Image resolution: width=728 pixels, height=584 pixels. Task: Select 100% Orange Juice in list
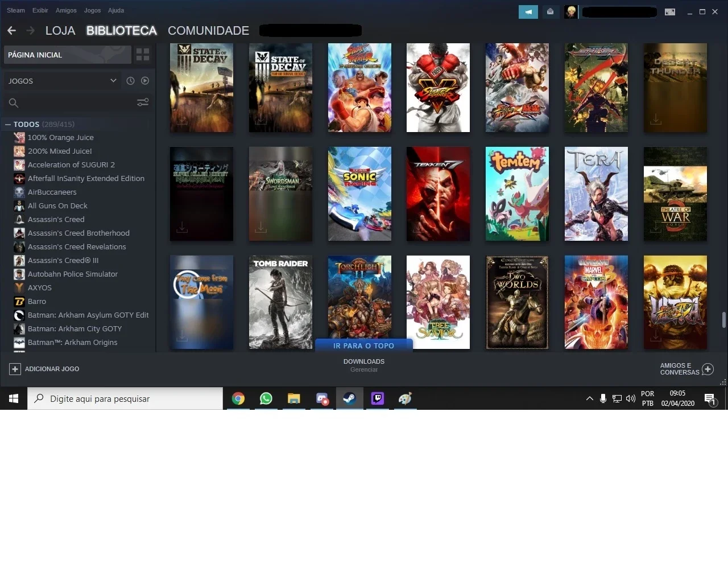tap(60, 137)
